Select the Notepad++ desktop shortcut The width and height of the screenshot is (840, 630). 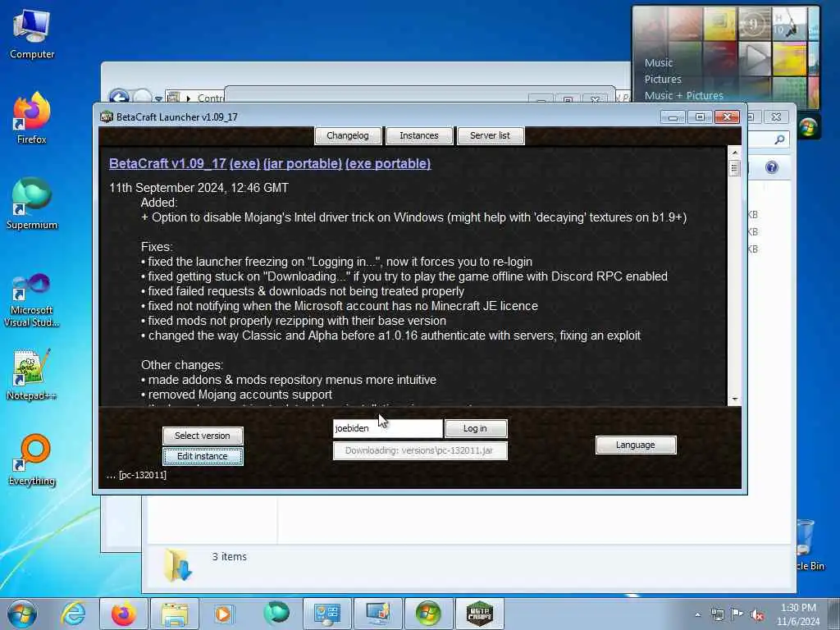(32, 375)
